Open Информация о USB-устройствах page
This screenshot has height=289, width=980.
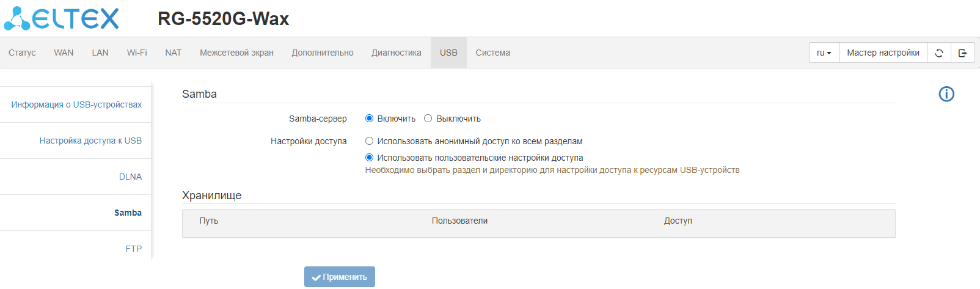point(76,104)
